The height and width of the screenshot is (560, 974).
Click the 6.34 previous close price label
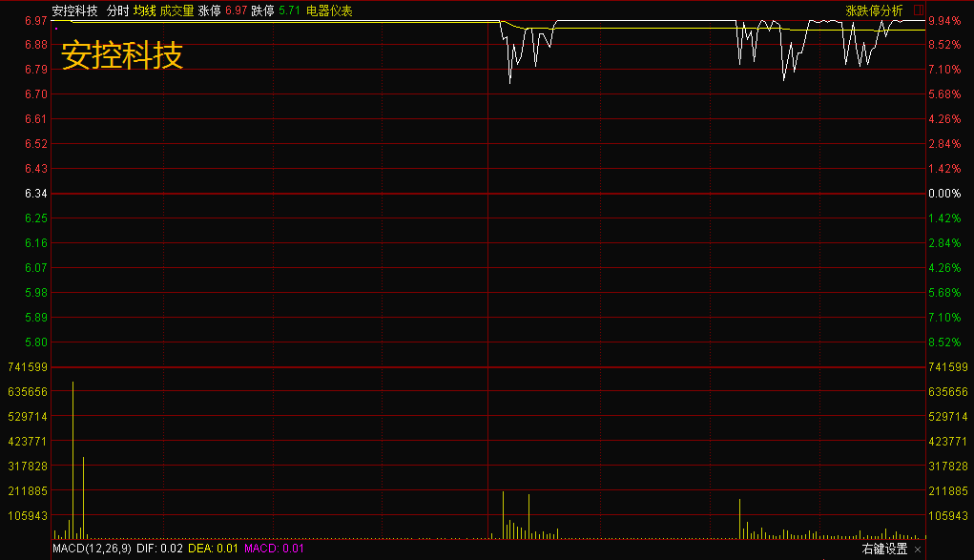pos(36,194)
